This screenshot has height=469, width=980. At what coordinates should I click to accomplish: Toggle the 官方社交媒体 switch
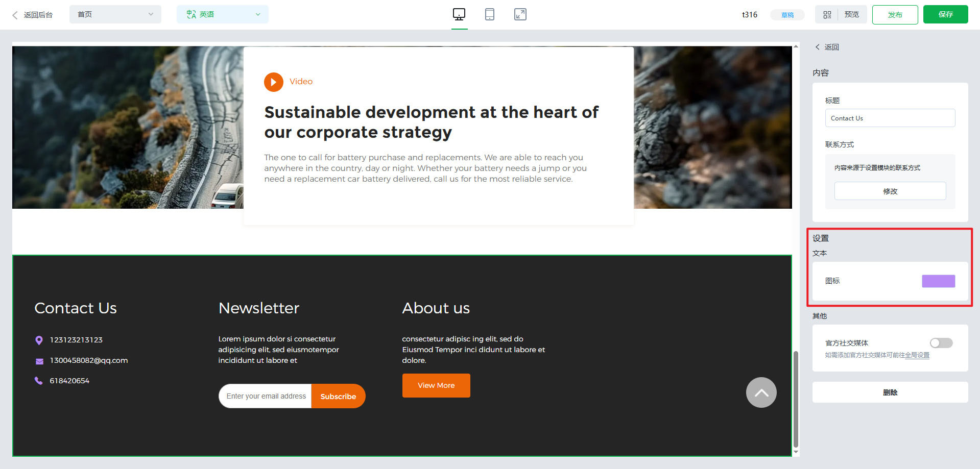[x=941, y=343]
